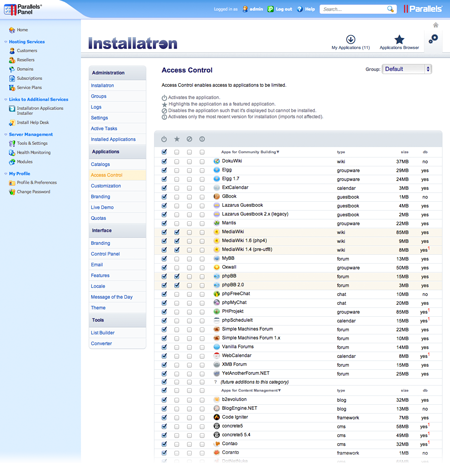Click the most recent version column header icon
This screenshot has width=450, height=463.
tap(202, 139)
